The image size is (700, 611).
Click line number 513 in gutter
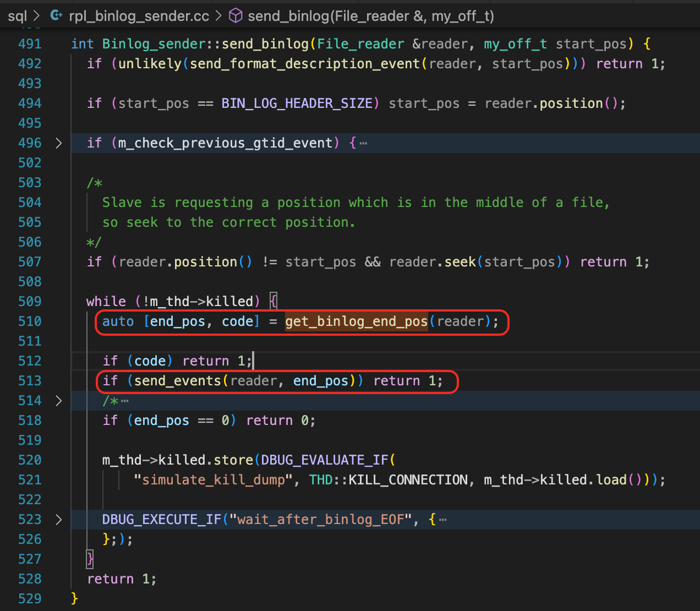(30, 381)
